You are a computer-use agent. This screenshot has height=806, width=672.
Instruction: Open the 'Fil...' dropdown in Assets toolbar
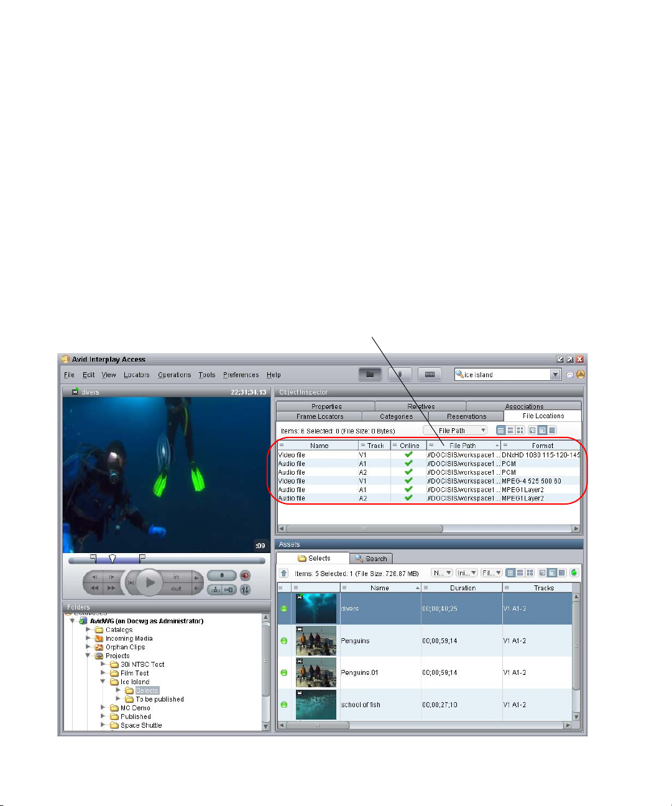[x=492, y=573]
